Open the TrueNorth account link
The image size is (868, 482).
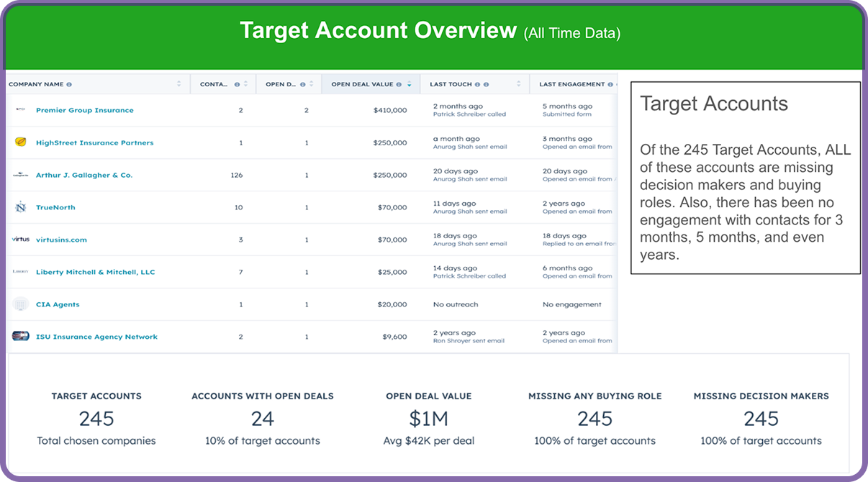[55, 207]
